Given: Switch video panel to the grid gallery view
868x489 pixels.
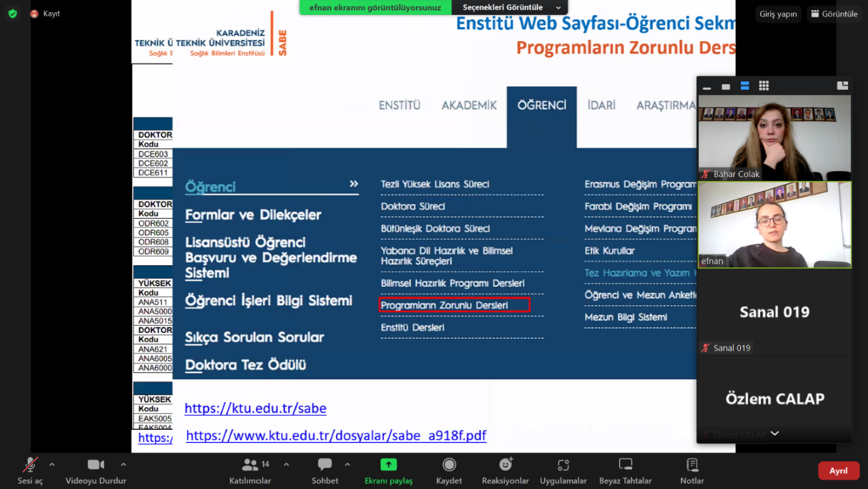Looking at the screenshot, I should (764, 86).
